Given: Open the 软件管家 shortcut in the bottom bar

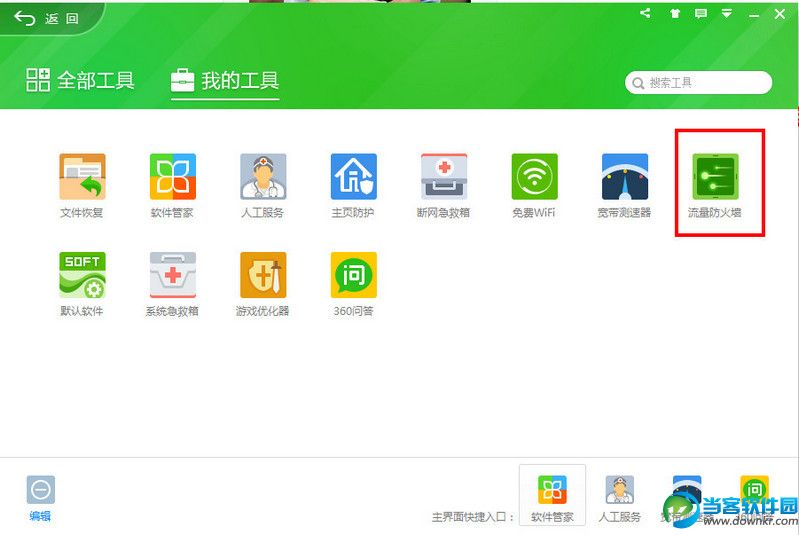Looking at the screenshot, I should pyautogui.click(x=552, y=495).
